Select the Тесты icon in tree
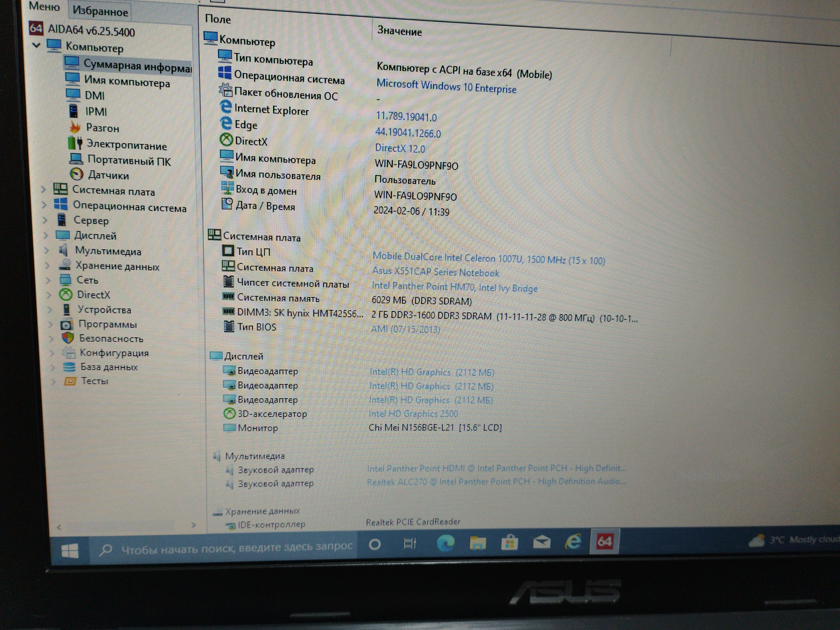Viewport: 840px width, 630px height. pyautogui.click(x=70, y=381)
